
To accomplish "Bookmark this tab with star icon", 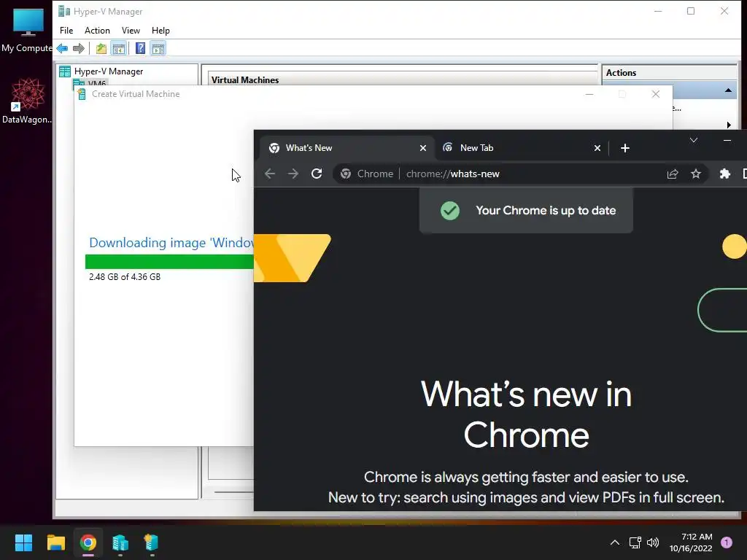I will click(695, 174).
